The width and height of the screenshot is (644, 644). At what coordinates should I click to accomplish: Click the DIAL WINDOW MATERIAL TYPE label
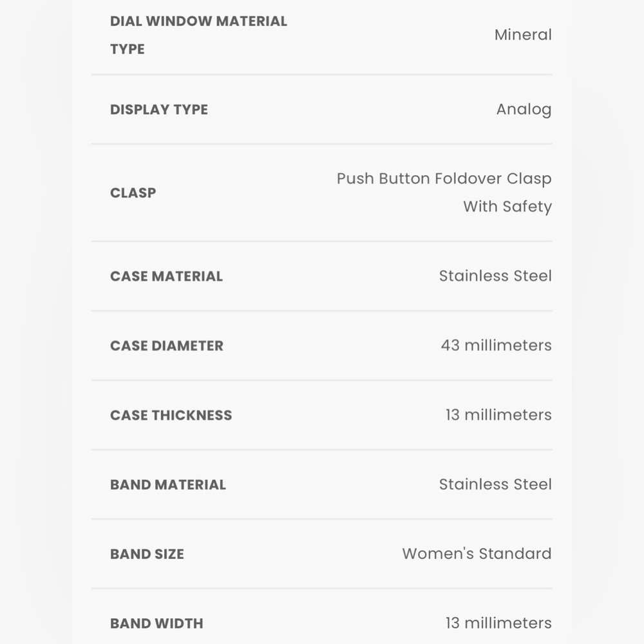pyautogui.click(x=198, y=35)
